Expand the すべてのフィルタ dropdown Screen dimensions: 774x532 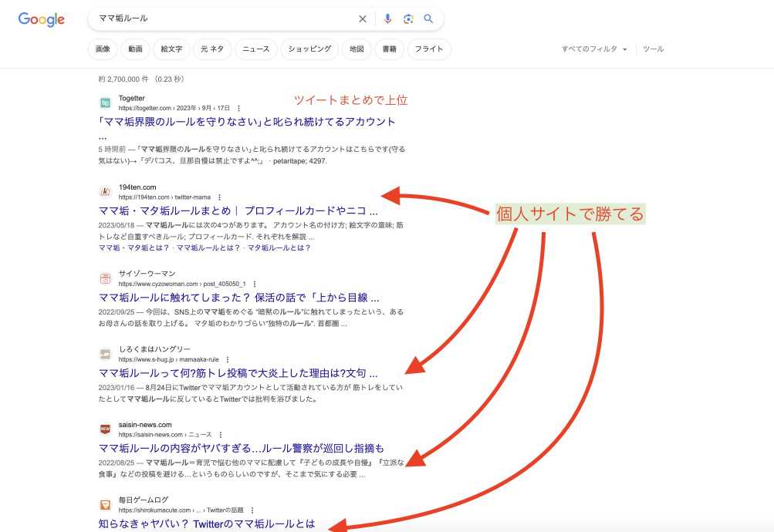[594, 49]
